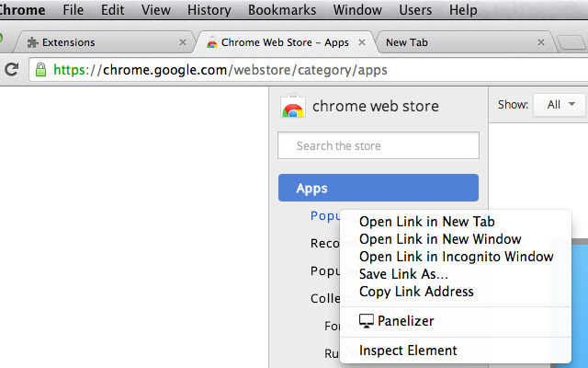Image resolution: width=588 pixels, height=368 pixels.
Task: Click the Chrome Web Store logo icon
Action: (293, 108)
